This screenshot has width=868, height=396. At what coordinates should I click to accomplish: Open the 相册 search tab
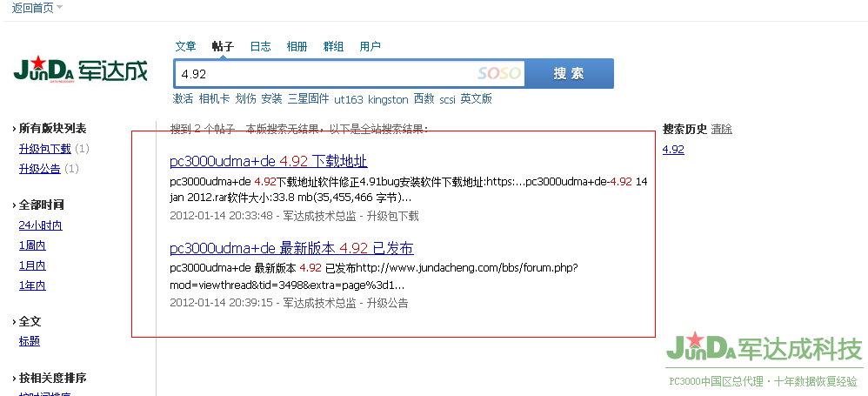coord(297,46)
